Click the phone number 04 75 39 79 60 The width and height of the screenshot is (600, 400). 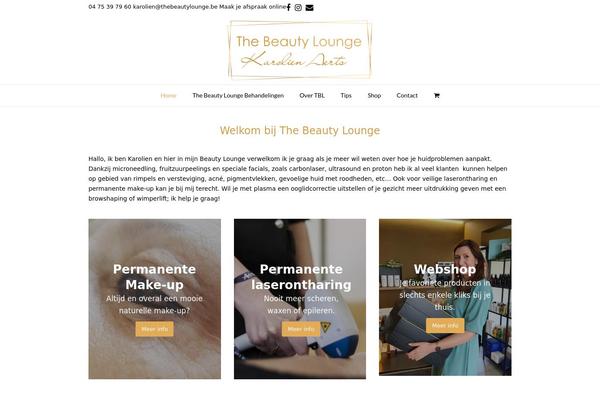110,7
